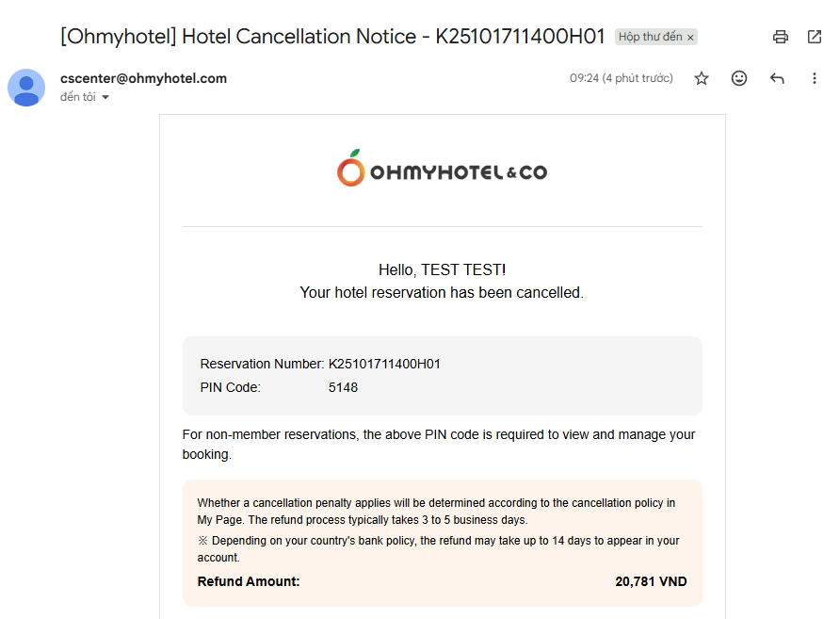This screenshot has width=840, height=619.
Task: Click the refund amount 20,781 VND
Action: coord(651,581)
